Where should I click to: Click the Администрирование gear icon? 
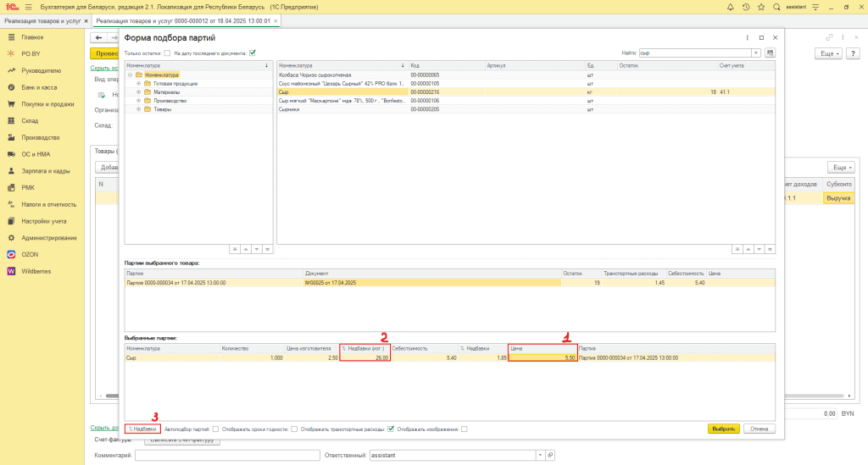(x=11, y=238)
